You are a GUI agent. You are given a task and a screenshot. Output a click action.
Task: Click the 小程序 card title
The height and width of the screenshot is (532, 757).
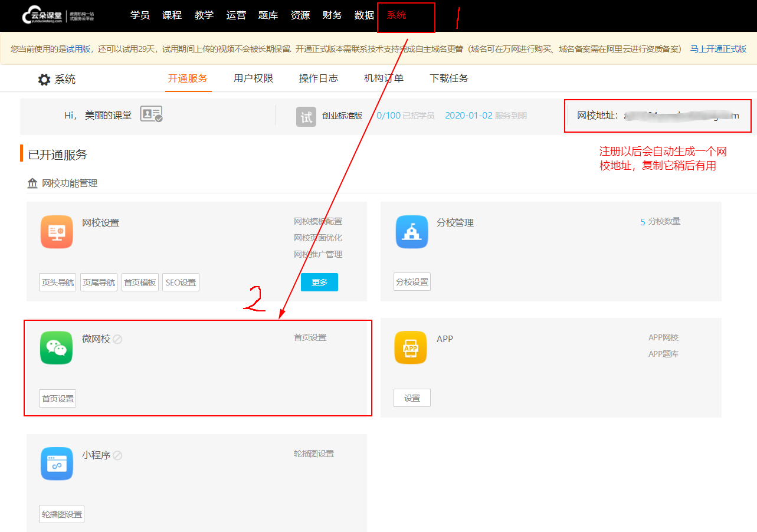click(96, 455)
